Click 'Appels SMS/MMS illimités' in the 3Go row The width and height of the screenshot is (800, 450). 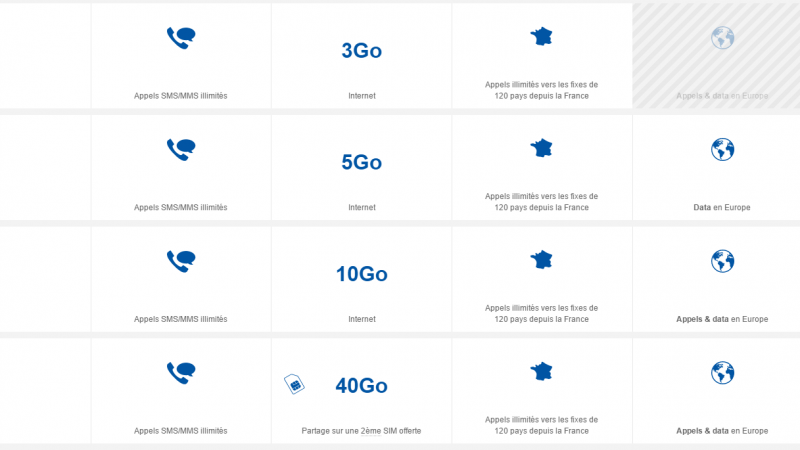(x=181, y=96)
